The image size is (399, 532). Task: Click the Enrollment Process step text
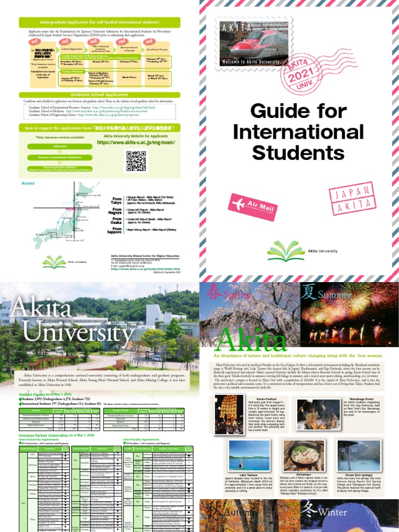tap(157, 49)
